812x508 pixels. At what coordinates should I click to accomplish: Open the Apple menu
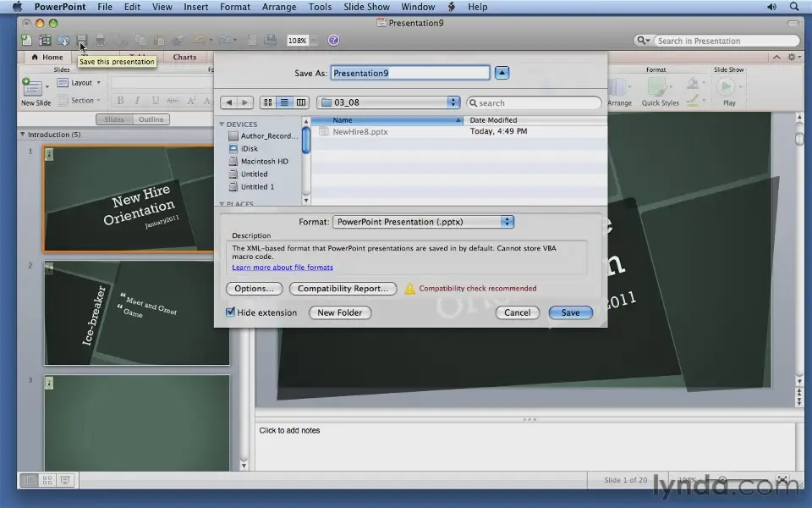(x=17, y=7)
